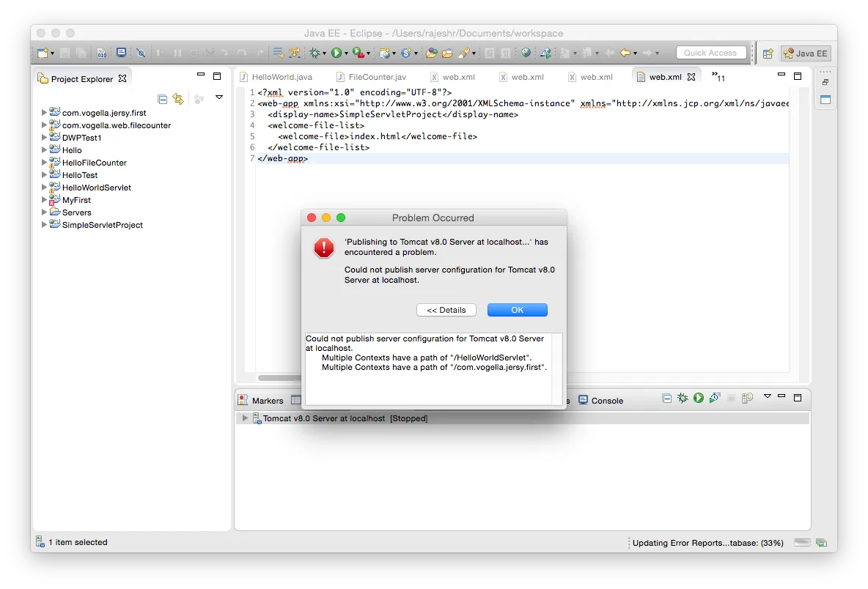Click the editor horizontal scrollbar
The width and height of the screenshot is (868, 589).
(x=279, y=378)
